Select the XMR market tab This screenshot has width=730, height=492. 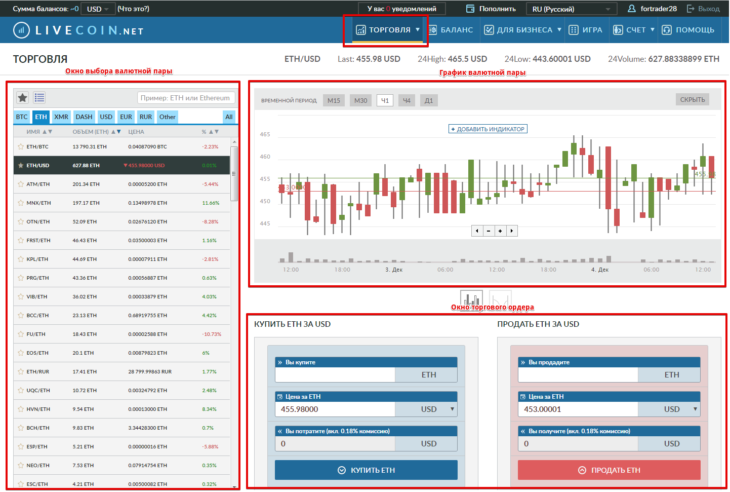coord(61,116)
